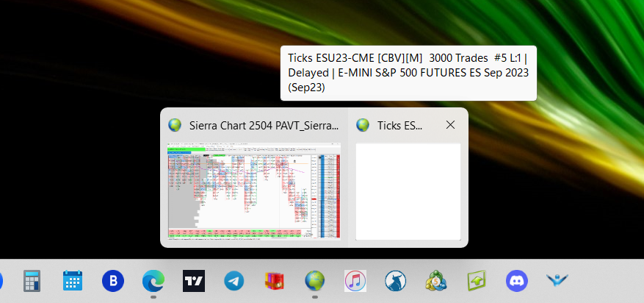Open iTunes music note icon
Image resolution: width=644 pixels, height=303 pixels.
point(355,281)
